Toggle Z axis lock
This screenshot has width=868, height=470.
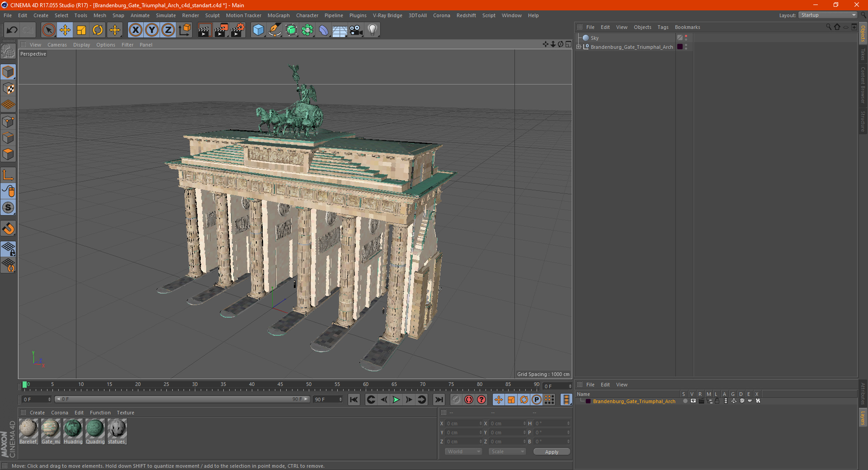tap(168, 30)
